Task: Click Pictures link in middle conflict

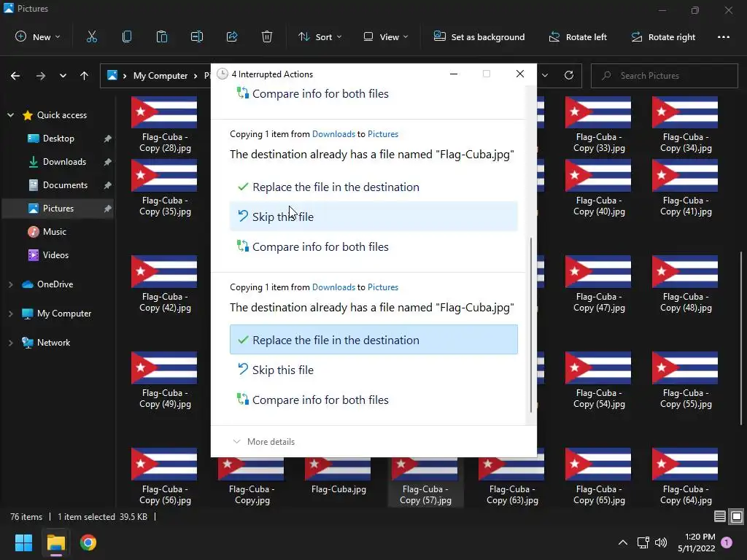Action: [x=383, y=134]
